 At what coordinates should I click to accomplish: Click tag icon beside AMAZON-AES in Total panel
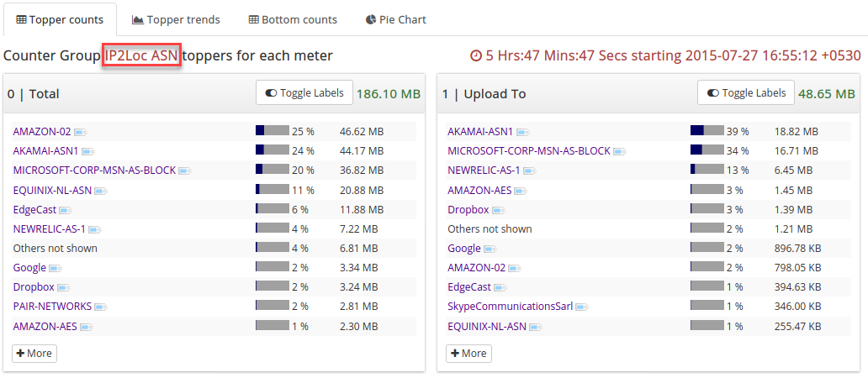[86, 327]
